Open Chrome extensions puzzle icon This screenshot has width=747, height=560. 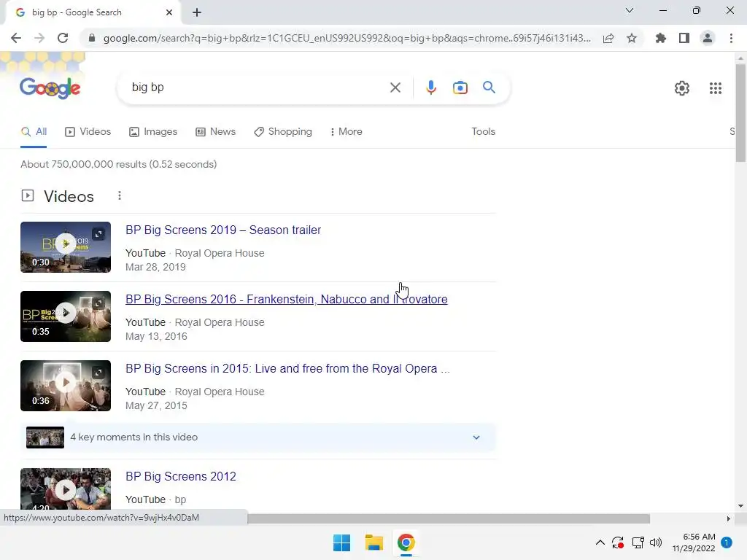coord(660,38)
